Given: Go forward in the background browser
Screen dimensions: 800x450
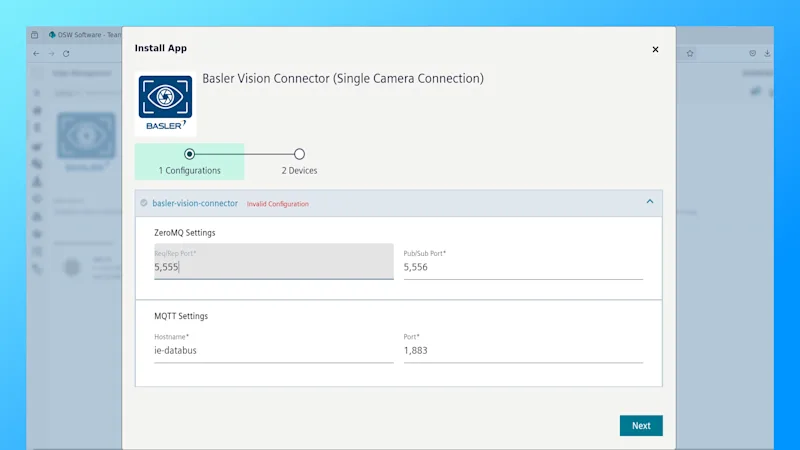Looking at the screenshot, I should (x=51, y=54).
